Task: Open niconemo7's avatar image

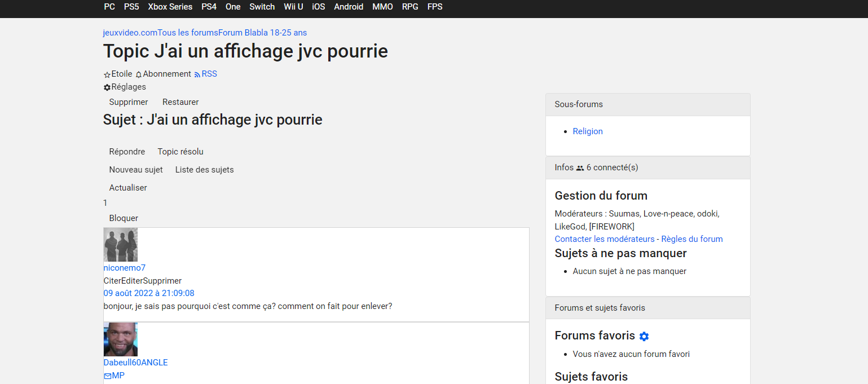Action: [x=121, y=245]
